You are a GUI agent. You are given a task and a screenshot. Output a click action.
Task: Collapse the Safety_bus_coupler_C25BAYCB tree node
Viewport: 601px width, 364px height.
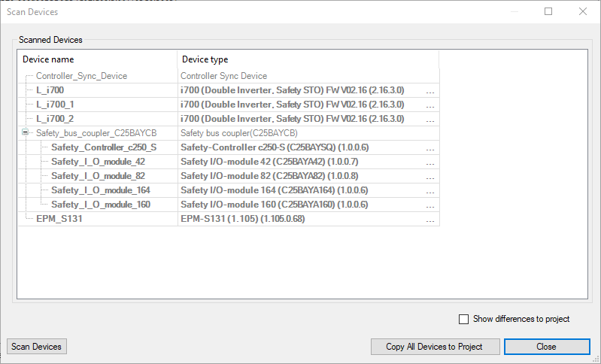click(25, 132)
